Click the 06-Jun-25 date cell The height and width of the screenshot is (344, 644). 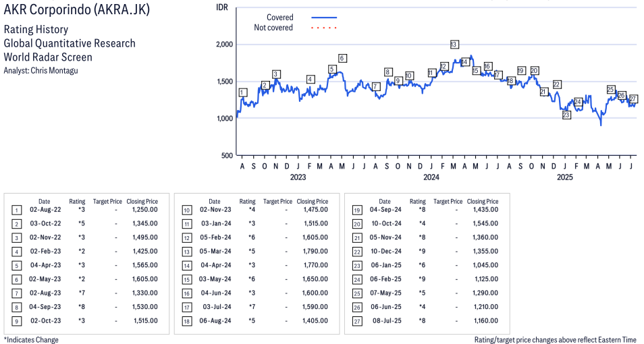pos(386,307)
